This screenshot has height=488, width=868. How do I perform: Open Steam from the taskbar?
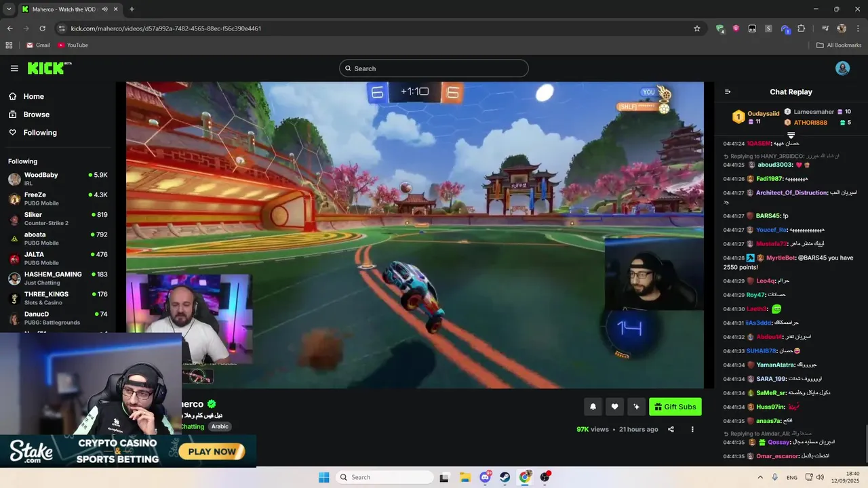click(x=505, y=477)
